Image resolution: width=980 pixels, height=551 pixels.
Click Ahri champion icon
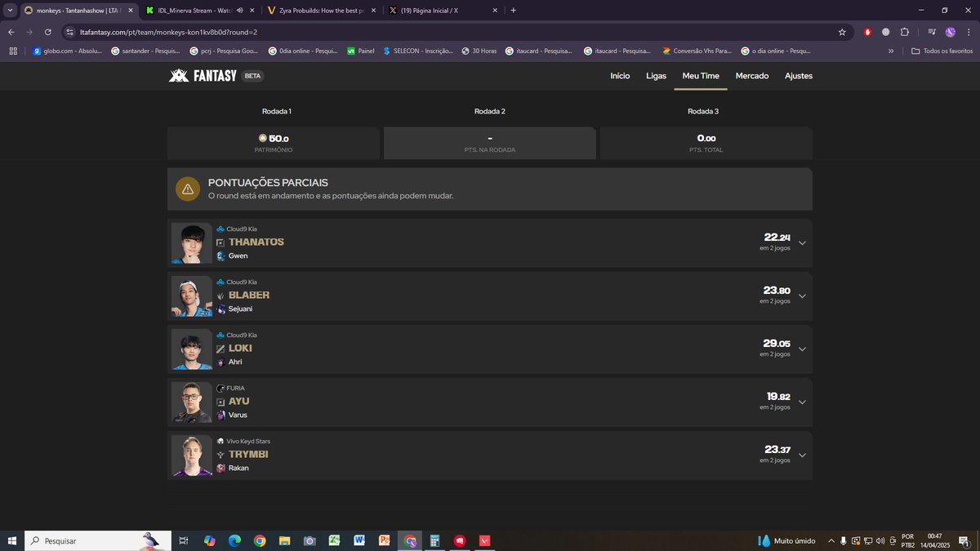pyautogui.click(x=220, y=362)
